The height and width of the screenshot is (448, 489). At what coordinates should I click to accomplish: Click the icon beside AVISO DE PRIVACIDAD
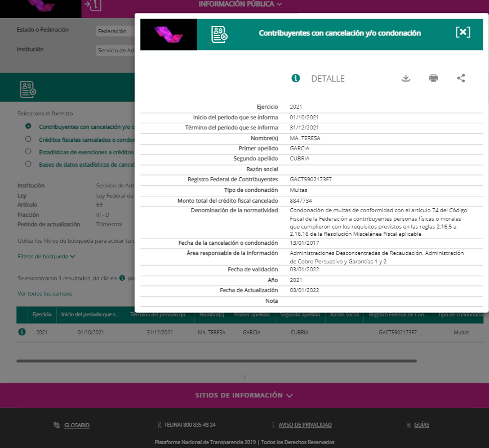[x=273, y=425]
